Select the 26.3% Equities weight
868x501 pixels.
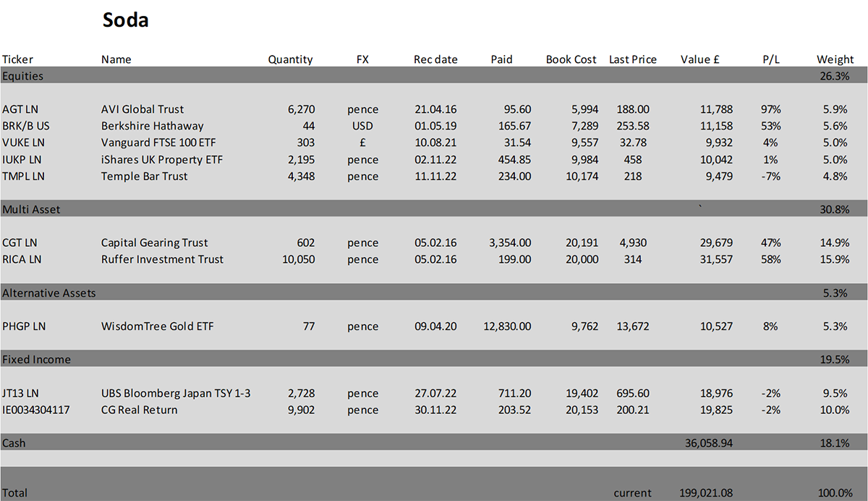click(x=835, y=75)
